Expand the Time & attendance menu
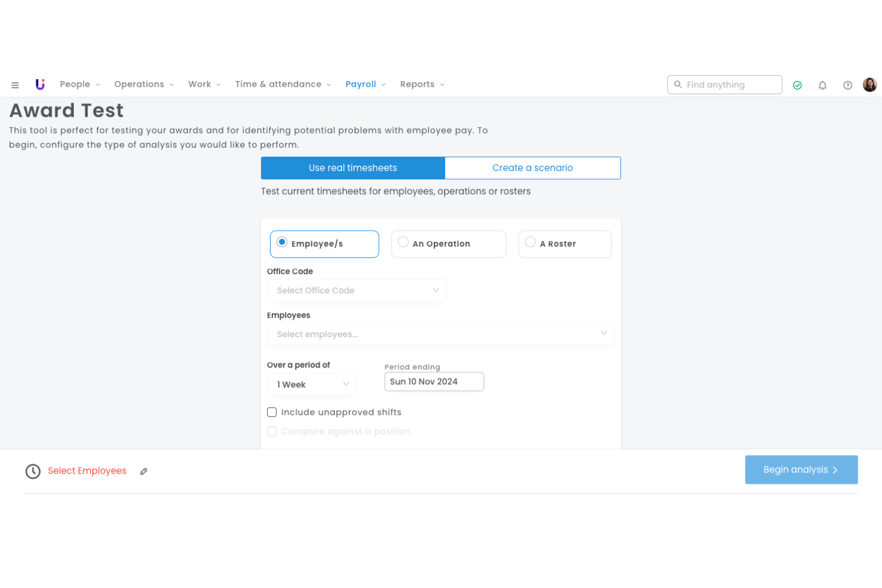The height and width of the screenshot is (588, 882). 283,85
